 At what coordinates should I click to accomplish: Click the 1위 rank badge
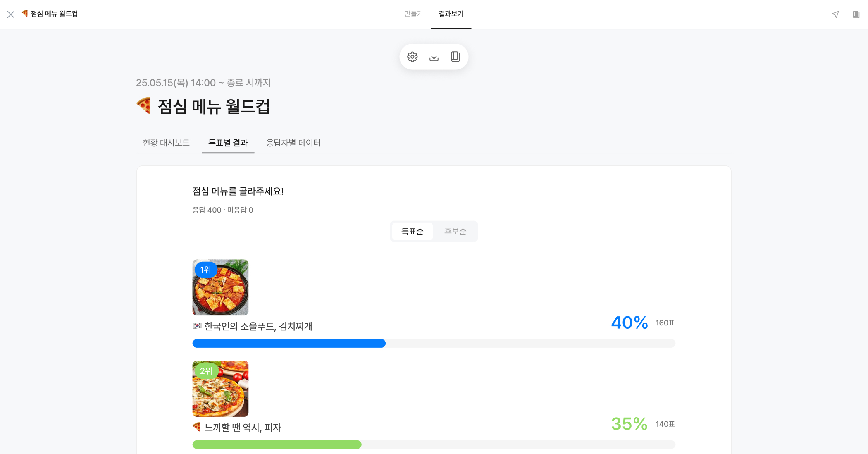point(205,270)
